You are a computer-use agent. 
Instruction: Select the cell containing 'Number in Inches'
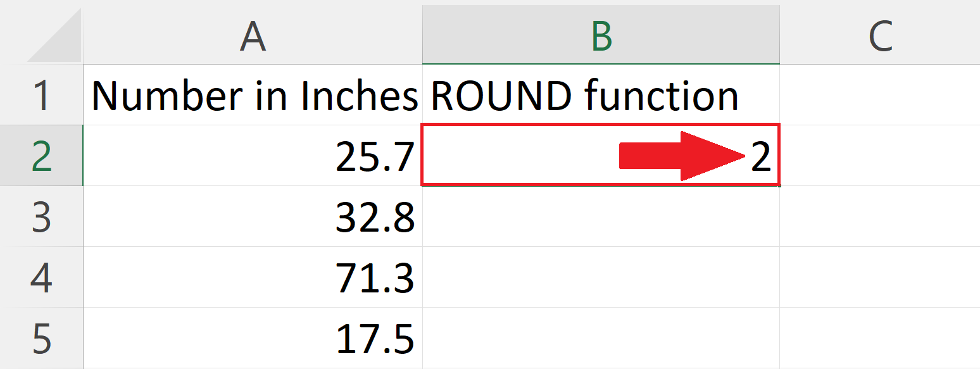tap(253, 95)
